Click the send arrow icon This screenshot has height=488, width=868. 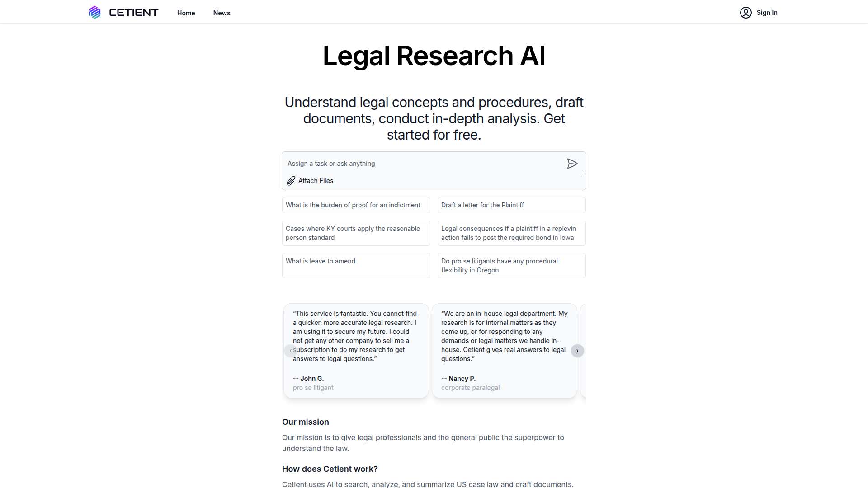[572, 164]
